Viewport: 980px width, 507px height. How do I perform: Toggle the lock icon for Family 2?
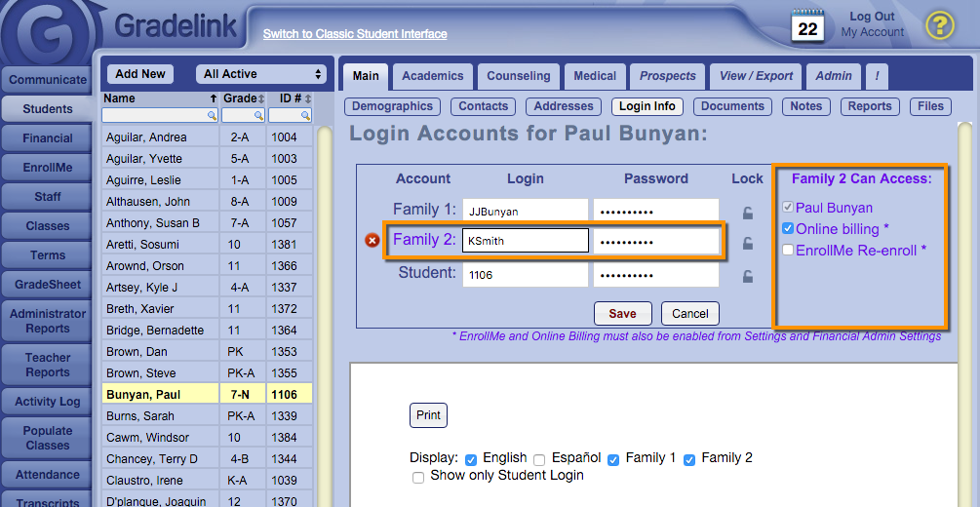[747, 244]
